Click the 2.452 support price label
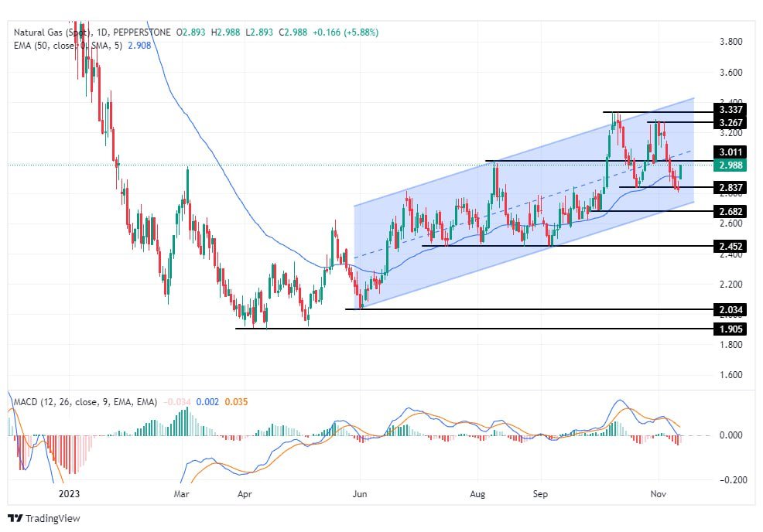This screenshot has height=532, width=763. pyautogui.click(x=730, y=247)
